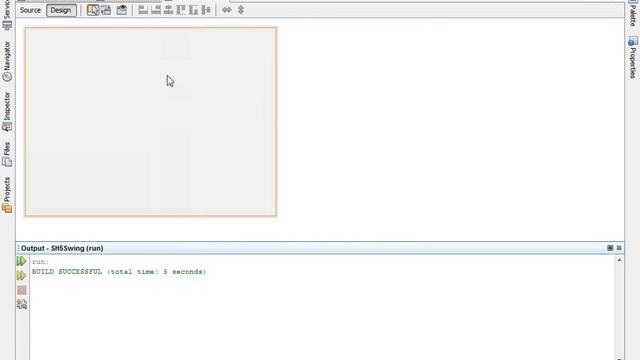Screen dimensions: 640x360
Task: Select the JFrame form design canvas
Action: (151, 122)
